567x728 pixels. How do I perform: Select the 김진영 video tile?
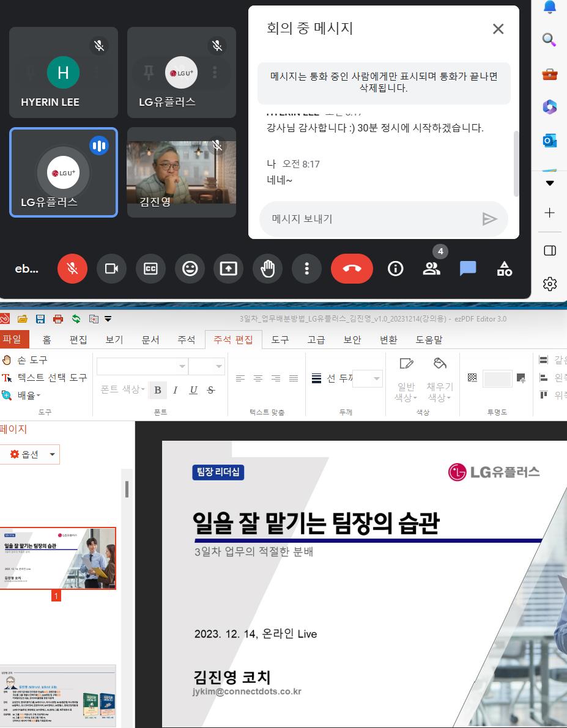click(181, 172)
